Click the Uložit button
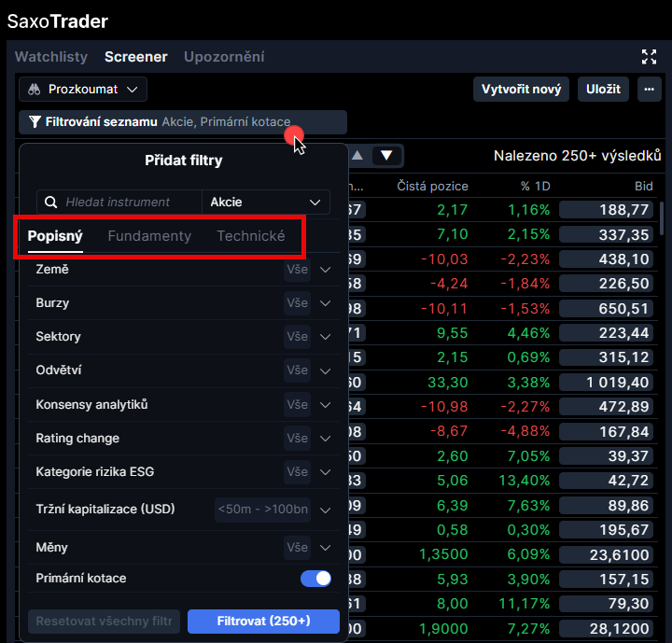 pos(603,90)
